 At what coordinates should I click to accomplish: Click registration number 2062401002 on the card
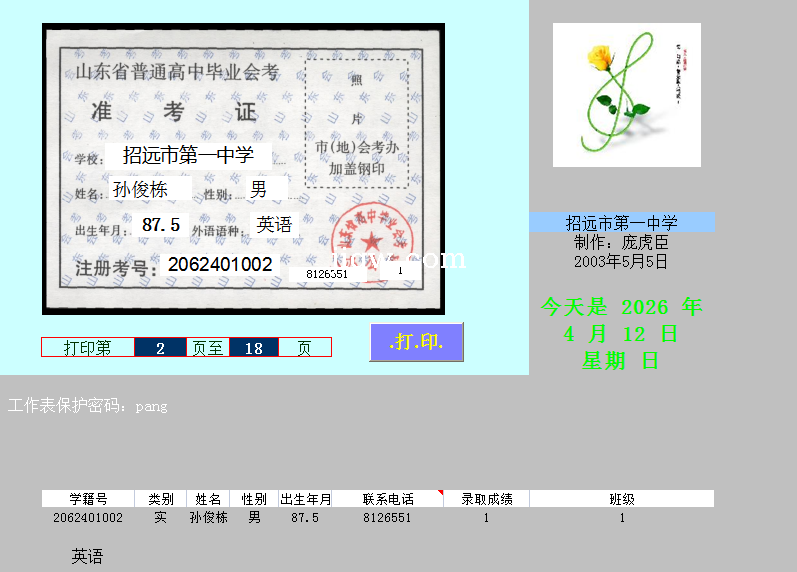[219, 264]
